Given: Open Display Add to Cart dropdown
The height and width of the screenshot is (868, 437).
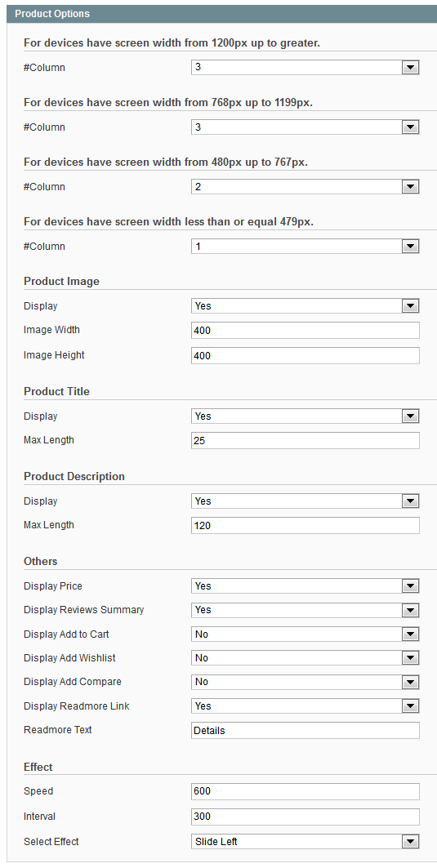Looking at the screenshot, I should (305, 634).
